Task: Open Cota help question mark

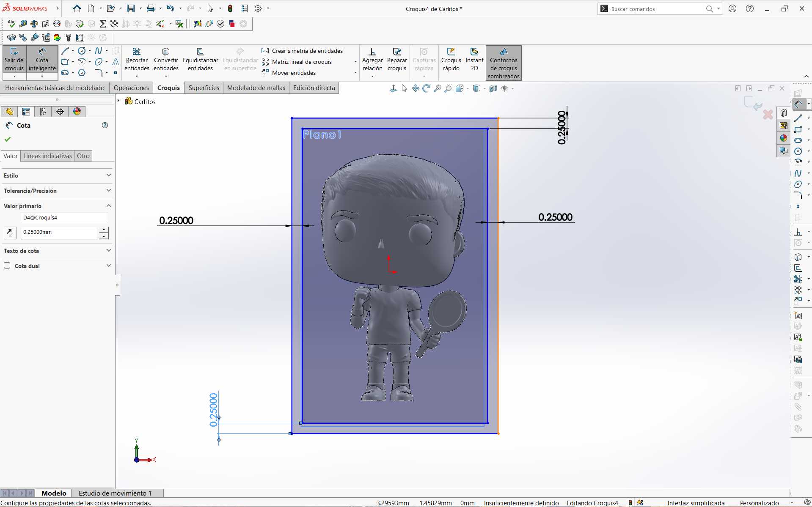Action: (x=105, y=126)
